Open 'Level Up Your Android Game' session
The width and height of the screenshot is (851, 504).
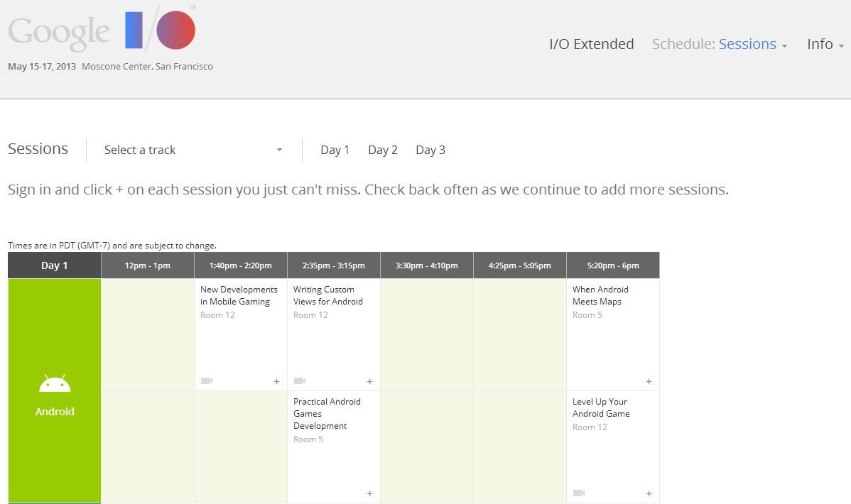[601, 407]
